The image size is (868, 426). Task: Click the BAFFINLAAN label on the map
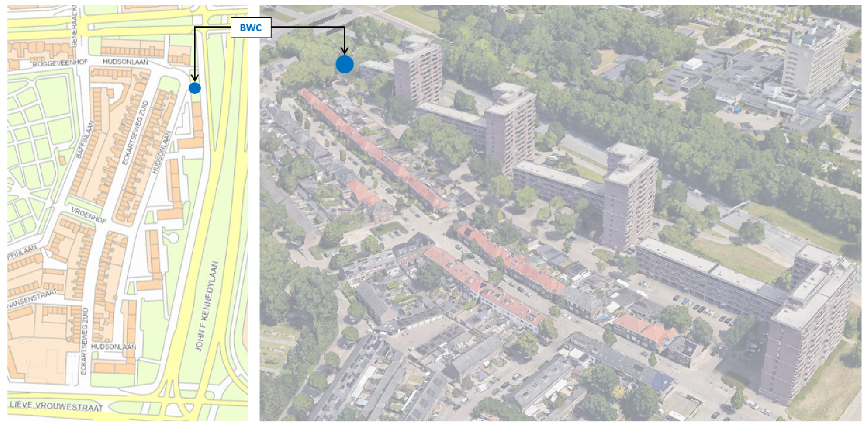[x=85, y=140]
